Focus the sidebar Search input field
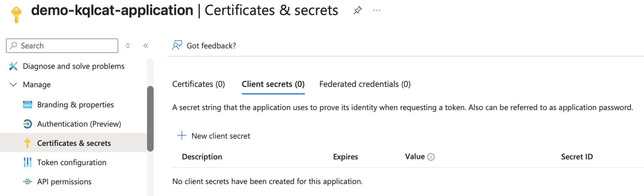Screen dimensions: 644x196 62,46
